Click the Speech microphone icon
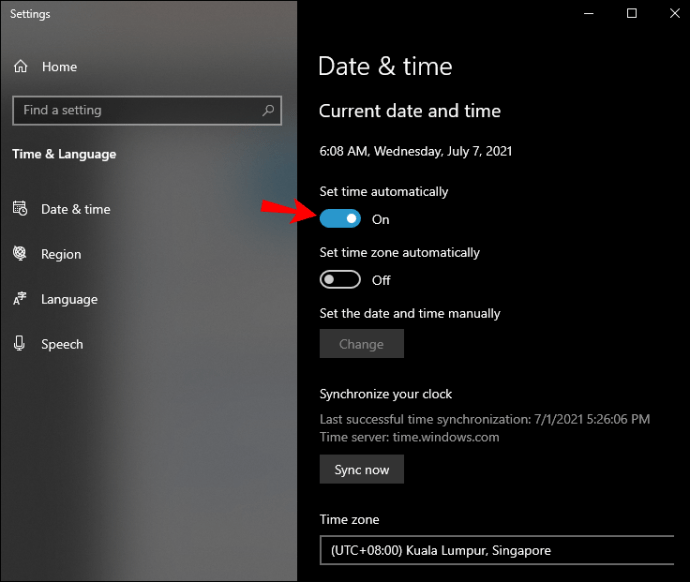Image resolution: width=690 pixels, height=582 pixels. [19, 343]
